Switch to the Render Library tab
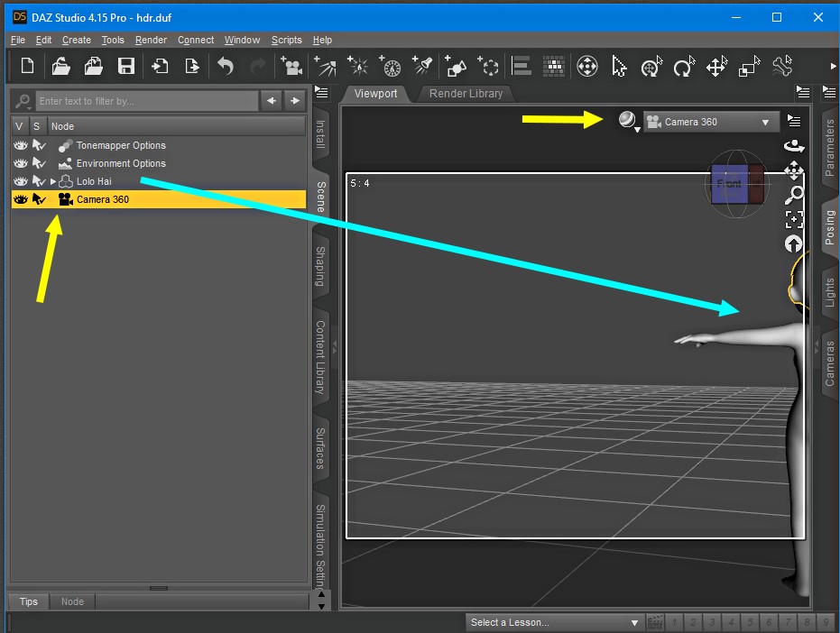This screenshot has width=840, height=633. [x=466, y=94]
